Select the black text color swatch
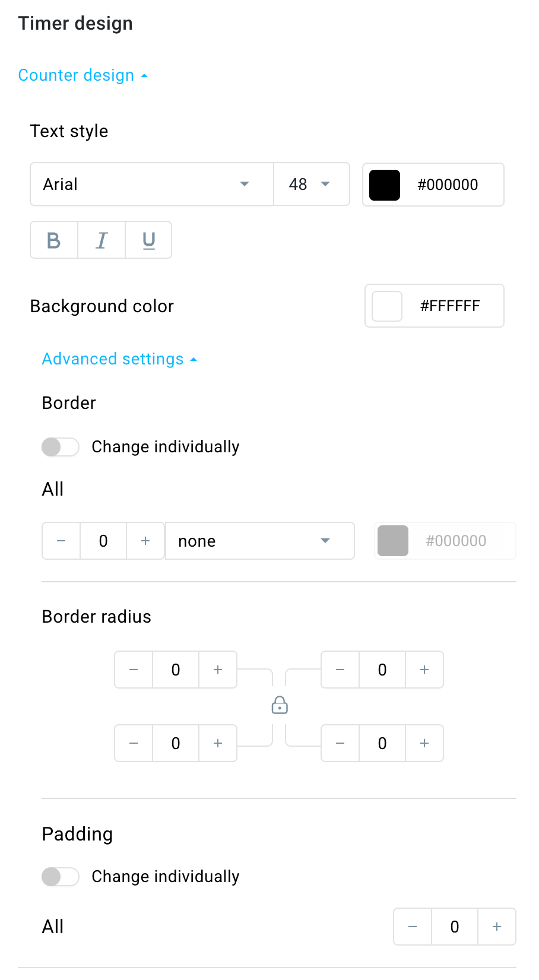The image size is (539, 980). pyautogui.click(x=385, y=185)
